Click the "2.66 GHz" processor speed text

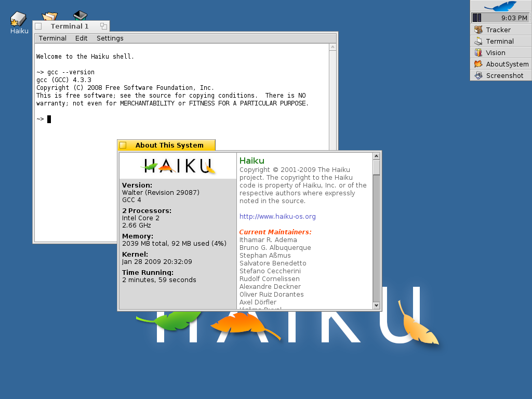[137, 225]
